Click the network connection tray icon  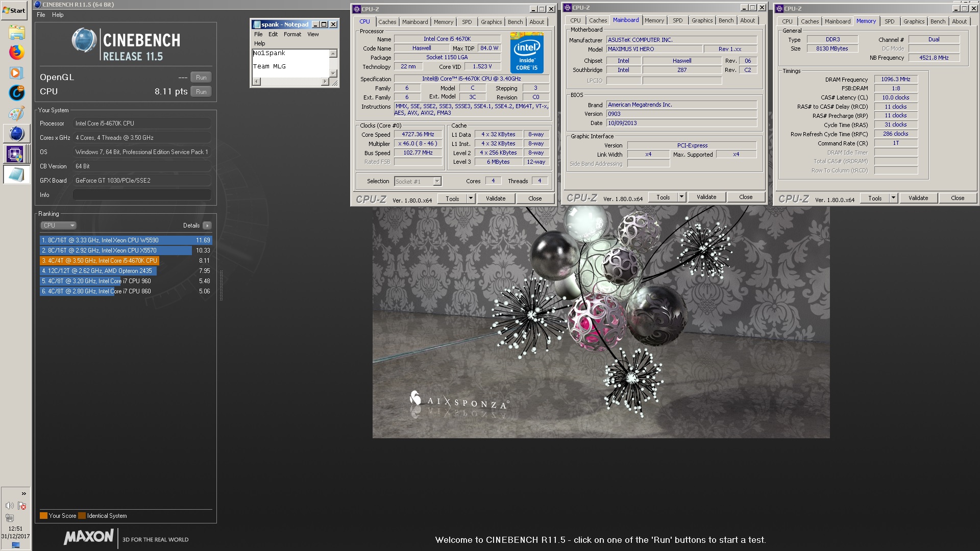pyautogui.click(x=9, y=517)
